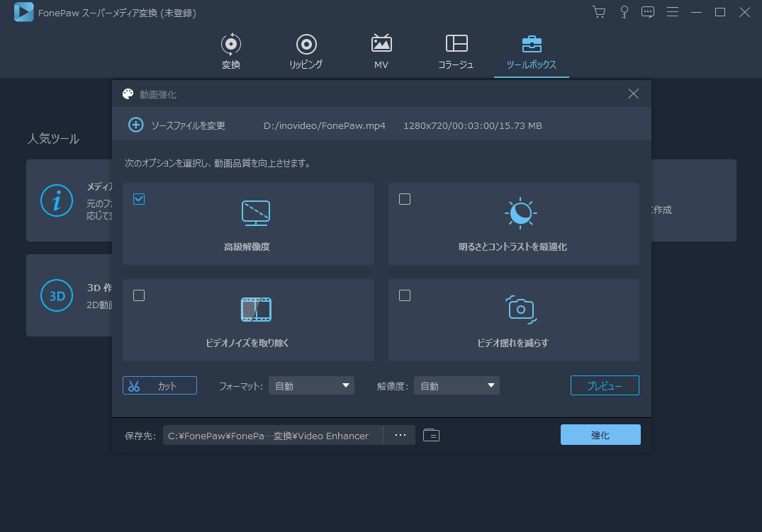This screenshot has height=532, width=762.
Task: Click the camera shake reduction icon
Action: click(x=521, y=310)
